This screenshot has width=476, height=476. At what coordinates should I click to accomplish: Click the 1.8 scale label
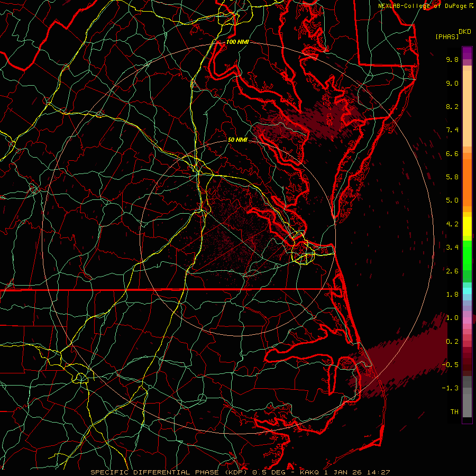point(452,295)
